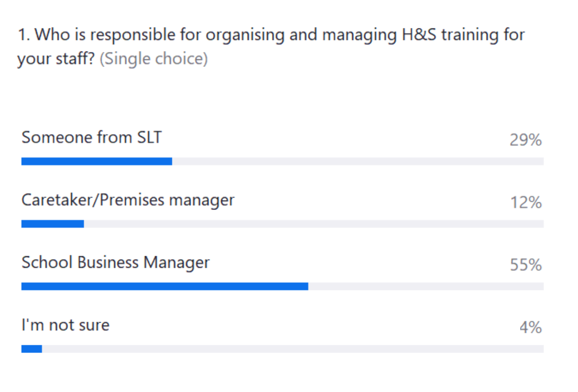This screenshot has width=578, height=392.
Task: Click the short blue bar for I'm not sure
Action: pyautogui.click(x=32, y=349)
